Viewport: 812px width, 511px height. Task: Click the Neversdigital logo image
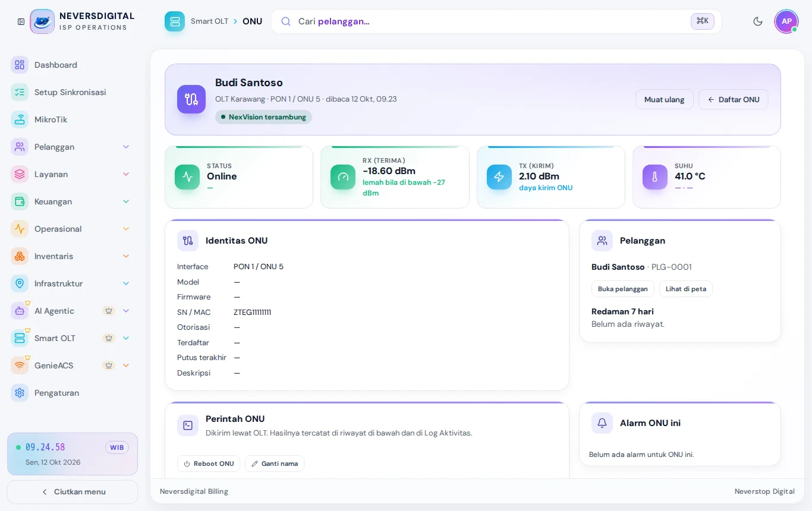pyautogui.click(x=42, y=21)
